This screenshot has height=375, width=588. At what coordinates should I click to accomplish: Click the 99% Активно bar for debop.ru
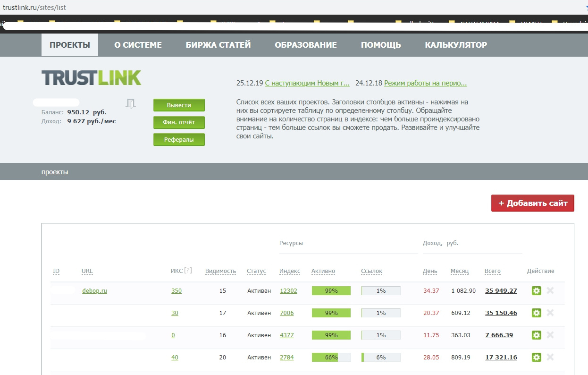(x=331, y=291)
